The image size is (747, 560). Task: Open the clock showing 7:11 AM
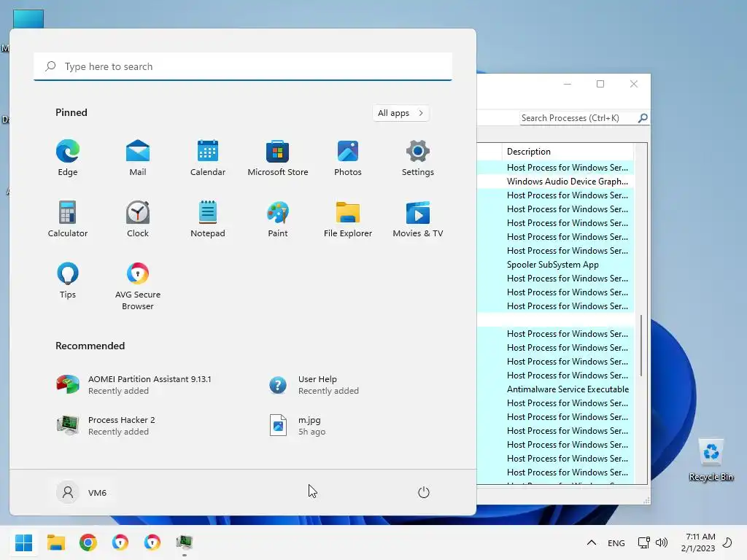coord(698,542)
